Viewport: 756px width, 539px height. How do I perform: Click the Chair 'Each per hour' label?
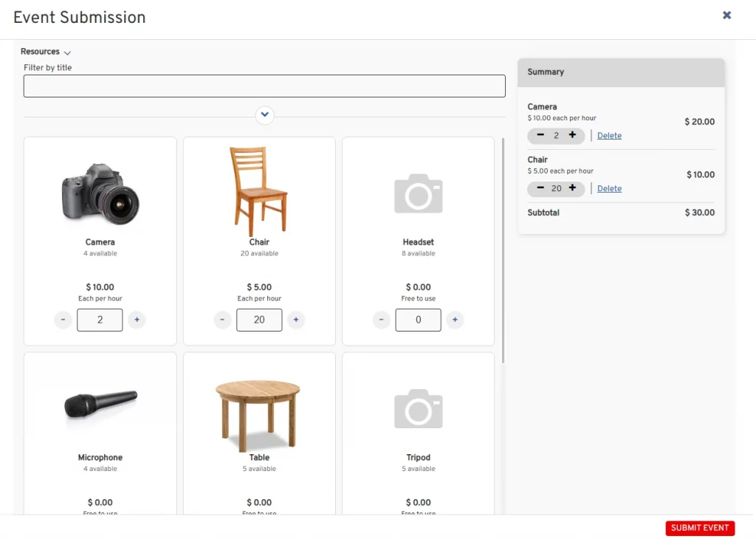tap(259, 299)
